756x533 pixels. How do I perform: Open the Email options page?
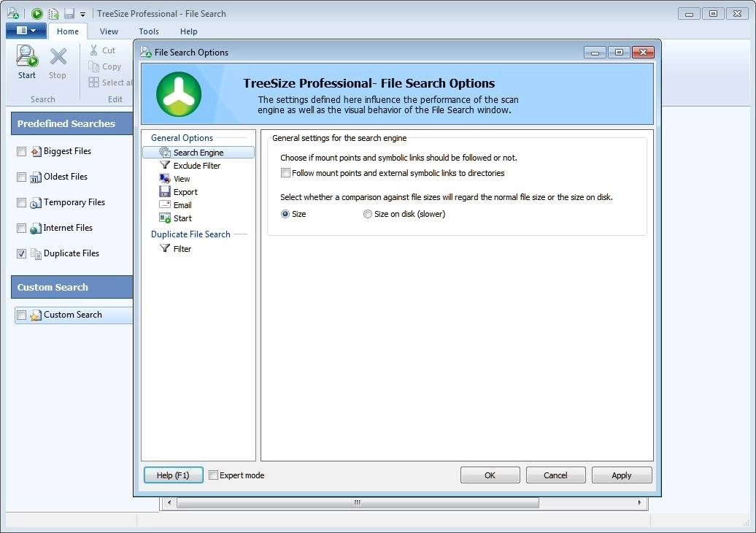pyautogui.click(x=182, y=205)
